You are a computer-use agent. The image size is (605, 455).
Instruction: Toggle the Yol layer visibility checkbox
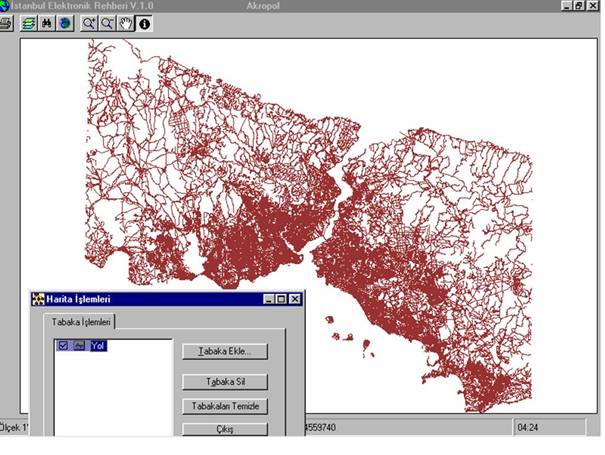(x=64, y=346)
